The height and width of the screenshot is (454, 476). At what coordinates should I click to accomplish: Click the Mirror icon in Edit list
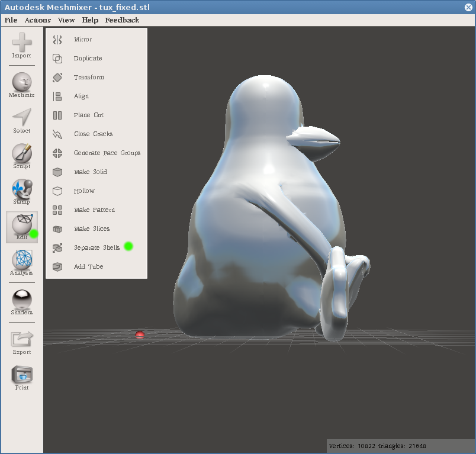[57, 40]
